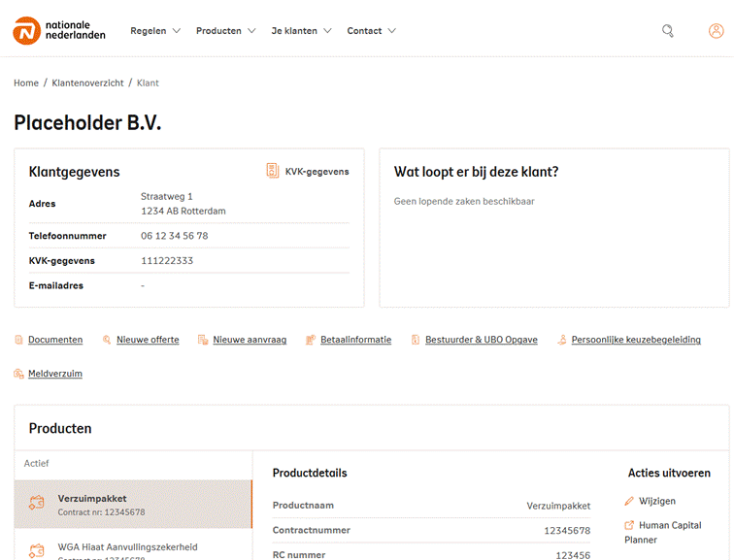Click Productnaam value Verzuimpakket

tap(558, 506)
